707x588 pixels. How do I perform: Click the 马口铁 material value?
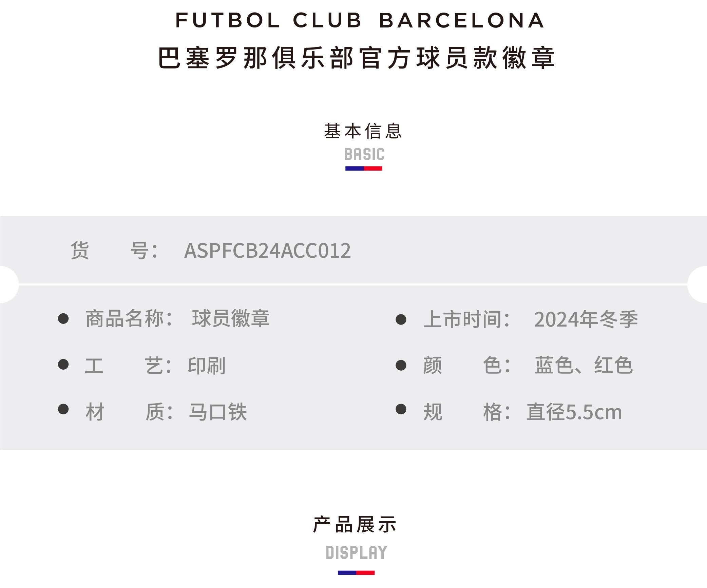coord(218,412)
